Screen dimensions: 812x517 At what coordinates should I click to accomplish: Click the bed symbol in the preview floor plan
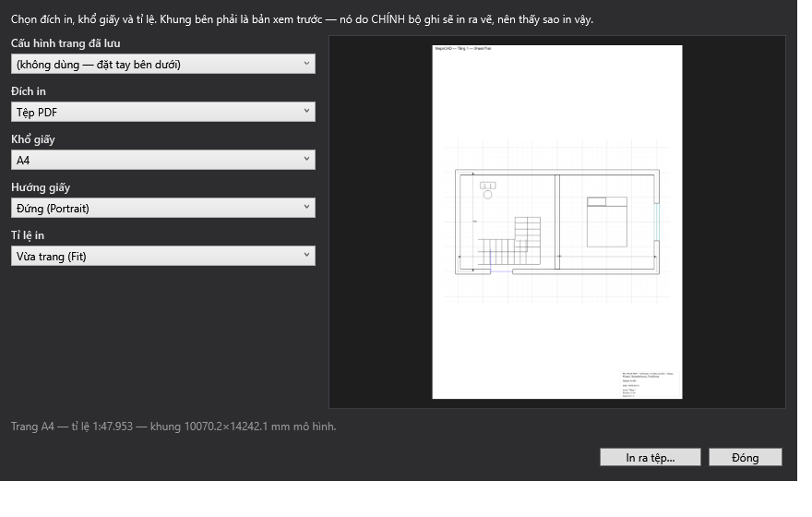(607, 222)
